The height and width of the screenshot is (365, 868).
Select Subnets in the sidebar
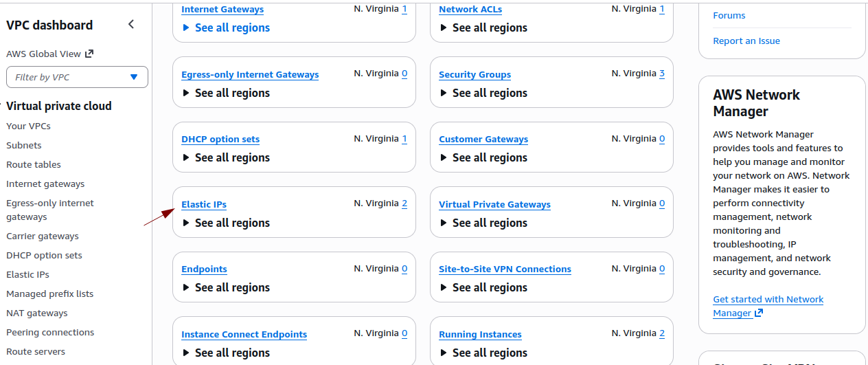pyautogui.click(x=24, y=145)
